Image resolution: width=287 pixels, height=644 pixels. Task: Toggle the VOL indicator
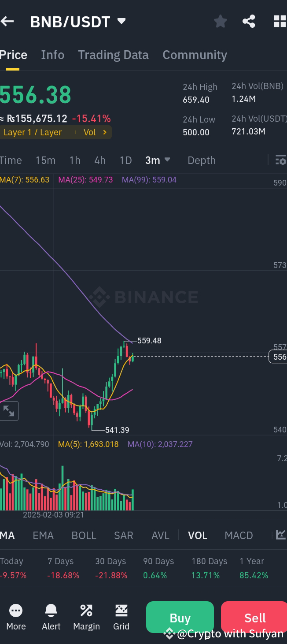tap(198, 535)
